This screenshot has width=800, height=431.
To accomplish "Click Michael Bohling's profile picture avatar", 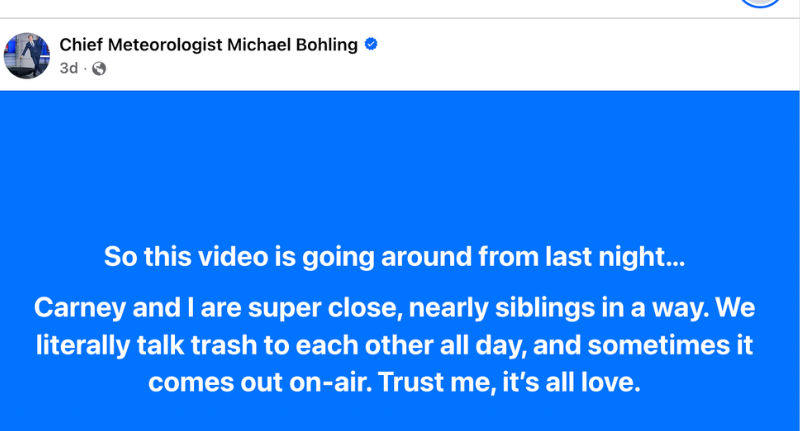I will [26, 54].
